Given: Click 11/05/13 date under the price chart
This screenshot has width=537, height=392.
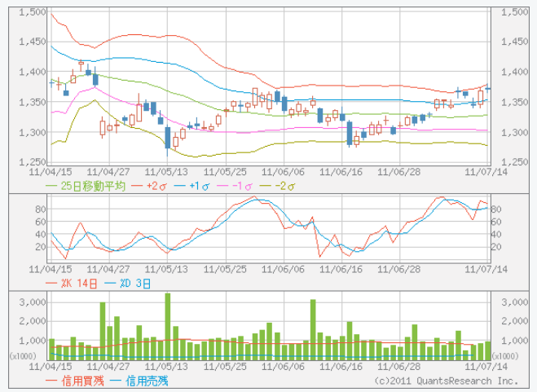Looking at the screenshot, I should coord(166,172).
